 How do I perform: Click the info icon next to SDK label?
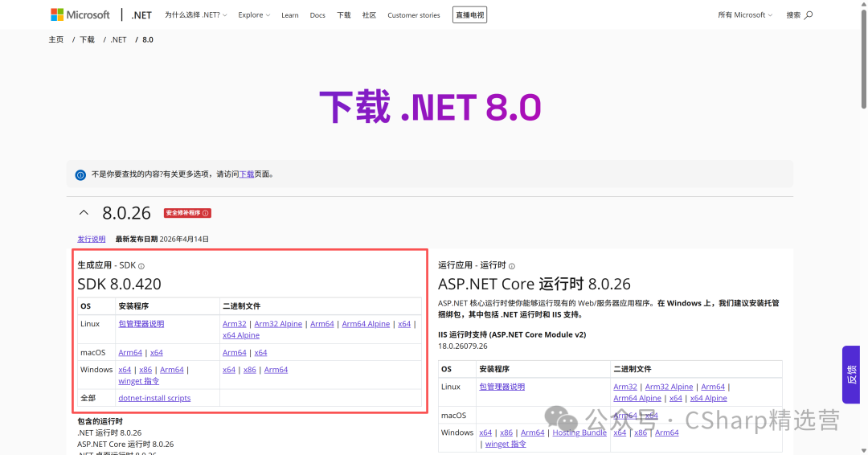[141, 266]
